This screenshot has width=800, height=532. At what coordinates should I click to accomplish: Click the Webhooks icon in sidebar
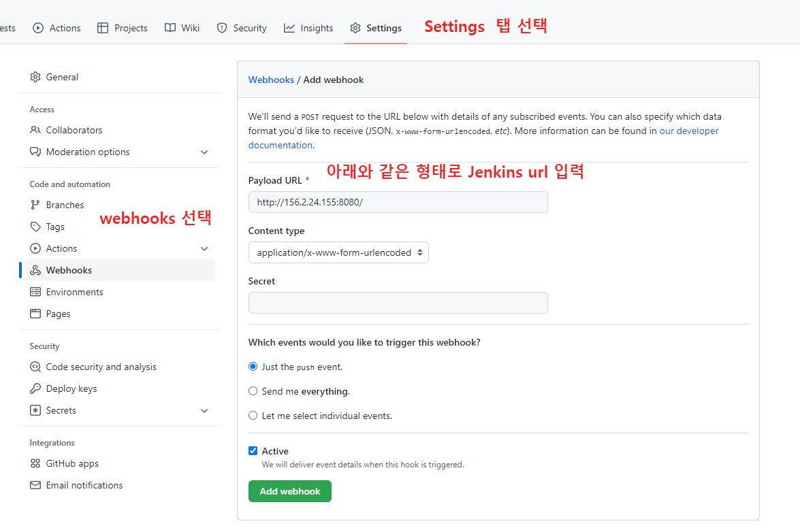pyautogui.click(x=35, y=270)
